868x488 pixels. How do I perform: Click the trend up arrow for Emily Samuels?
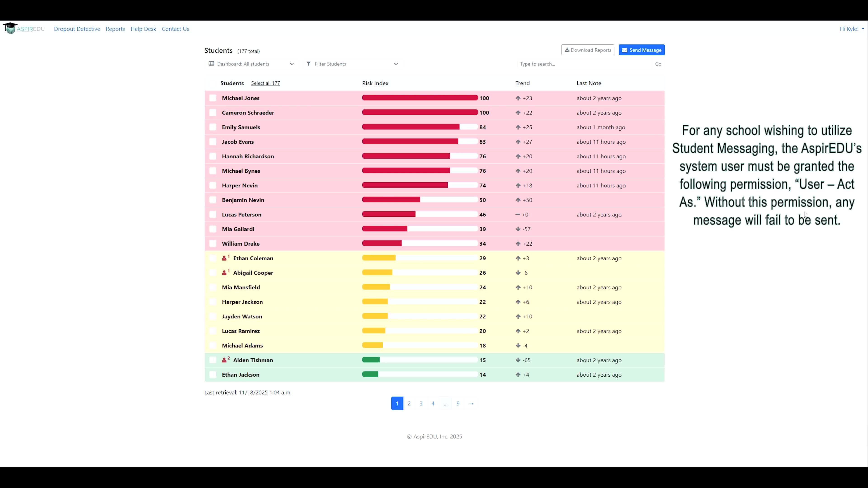point(518,127)
